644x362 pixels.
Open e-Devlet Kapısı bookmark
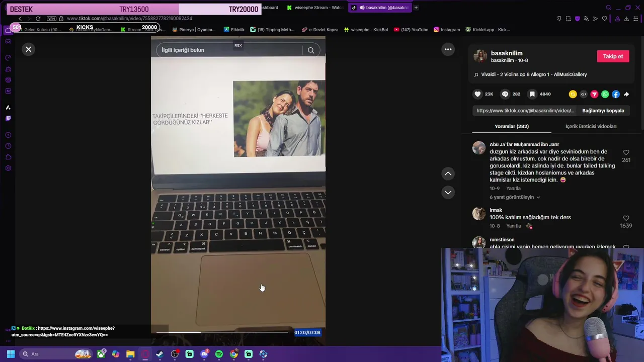[320, 30]
